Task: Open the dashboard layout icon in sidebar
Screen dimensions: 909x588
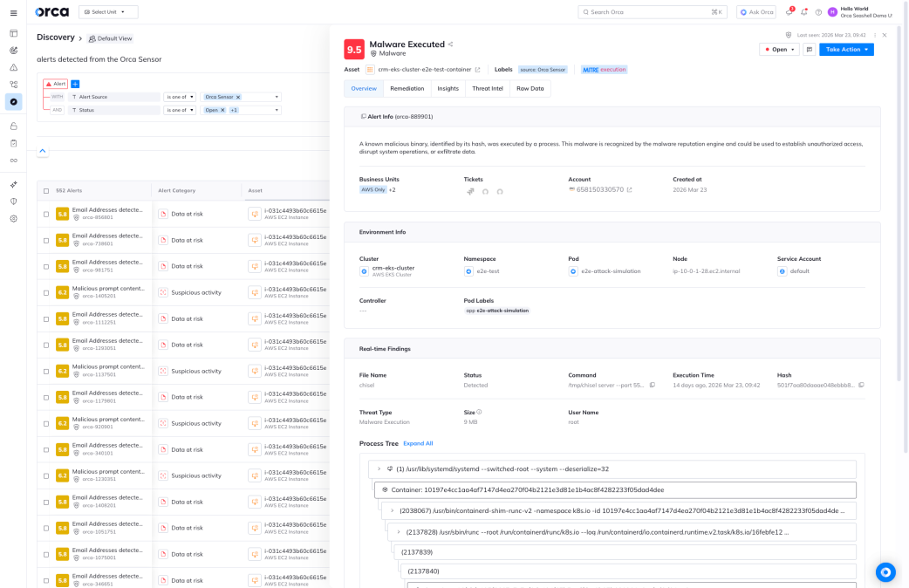Action: pos(13,33)
